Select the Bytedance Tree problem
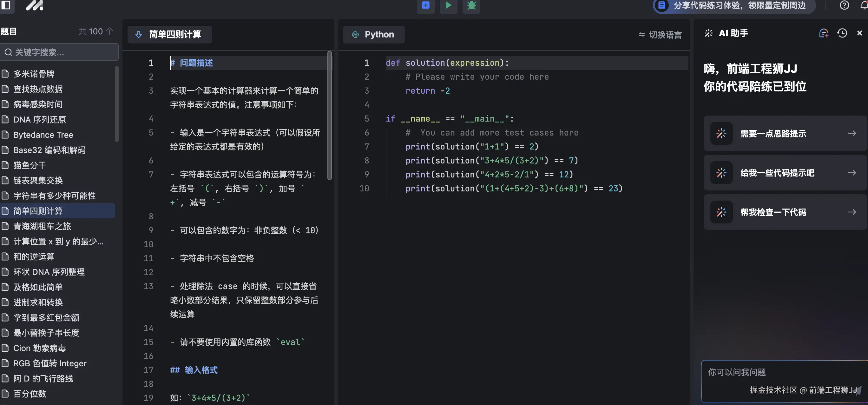 coord(43,135)
